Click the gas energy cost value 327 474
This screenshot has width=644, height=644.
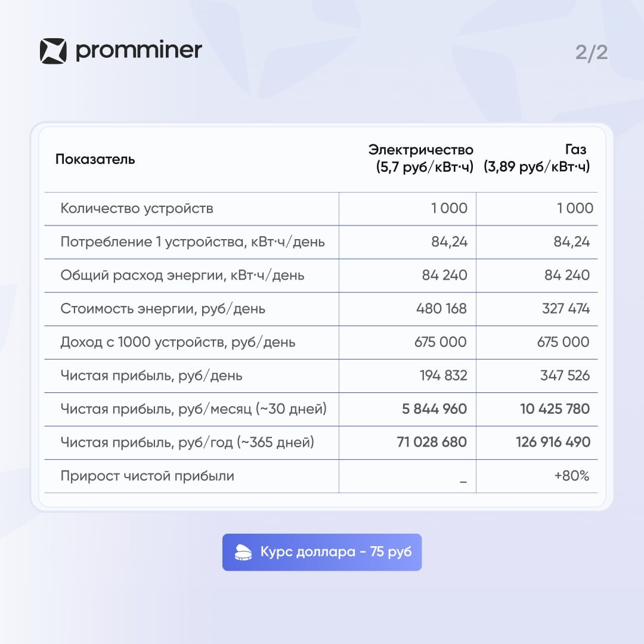point(565,308)
